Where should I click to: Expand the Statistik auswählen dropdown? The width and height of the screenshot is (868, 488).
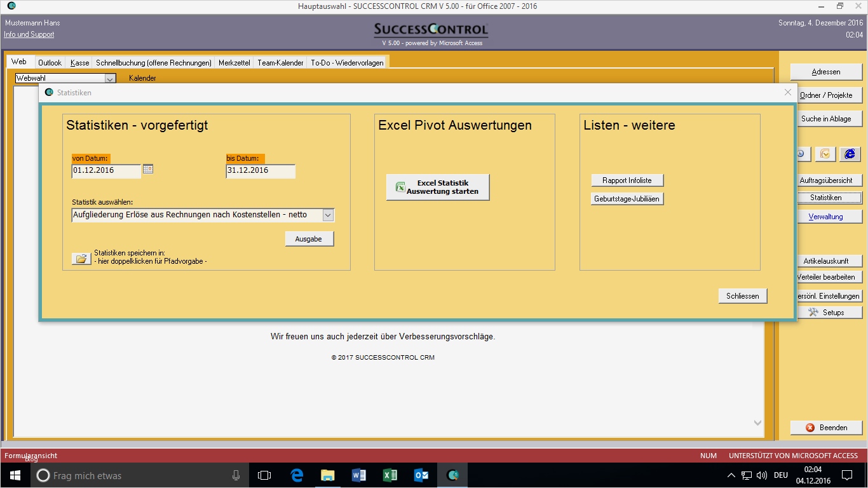(x=328, y=215)
